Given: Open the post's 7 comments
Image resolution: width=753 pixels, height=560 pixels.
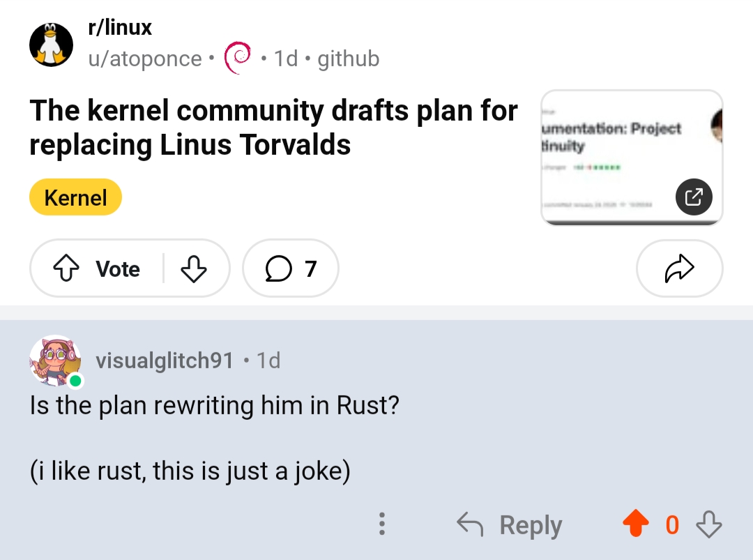Looking at the screenshot, I should (x=291, y=269).
